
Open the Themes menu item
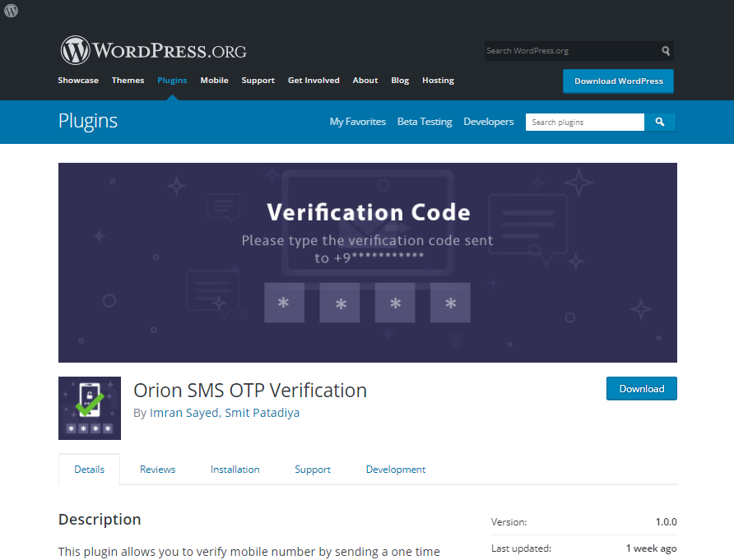(128, 80)
